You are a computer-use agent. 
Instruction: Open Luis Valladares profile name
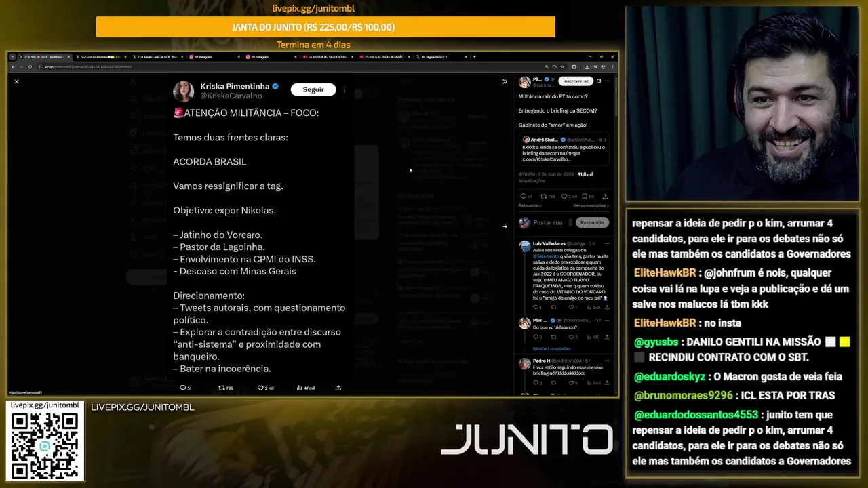coord(549,243)
